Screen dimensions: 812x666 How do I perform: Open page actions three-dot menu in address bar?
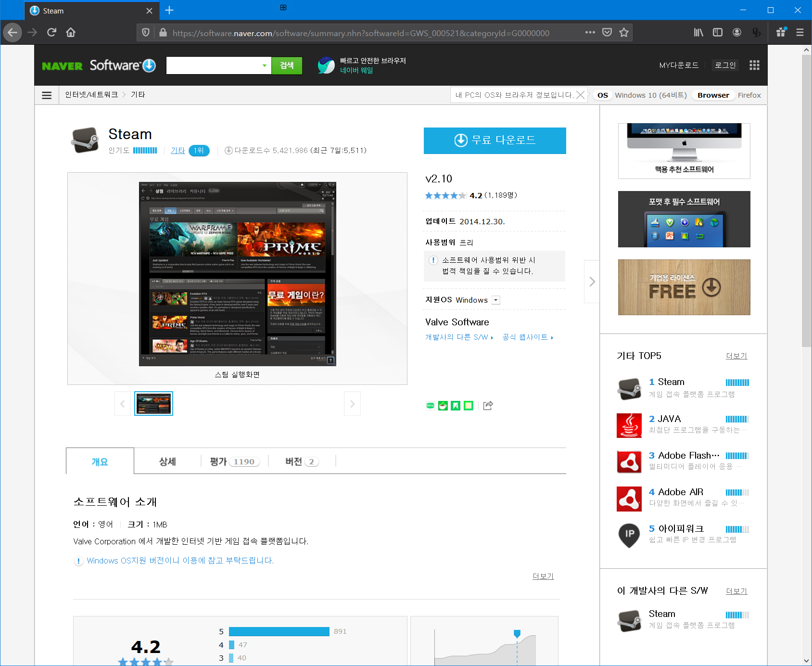(590, 32)
